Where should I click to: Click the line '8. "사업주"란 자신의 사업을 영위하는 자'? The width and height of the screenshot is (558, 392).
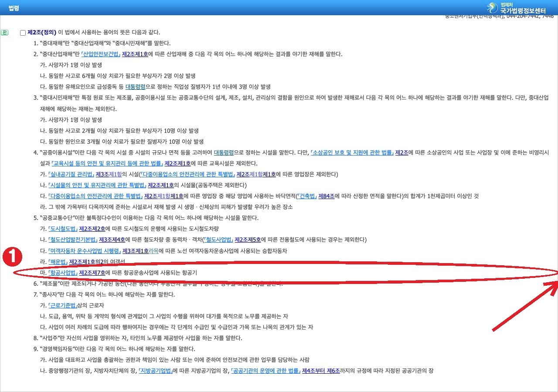point(138,338)
